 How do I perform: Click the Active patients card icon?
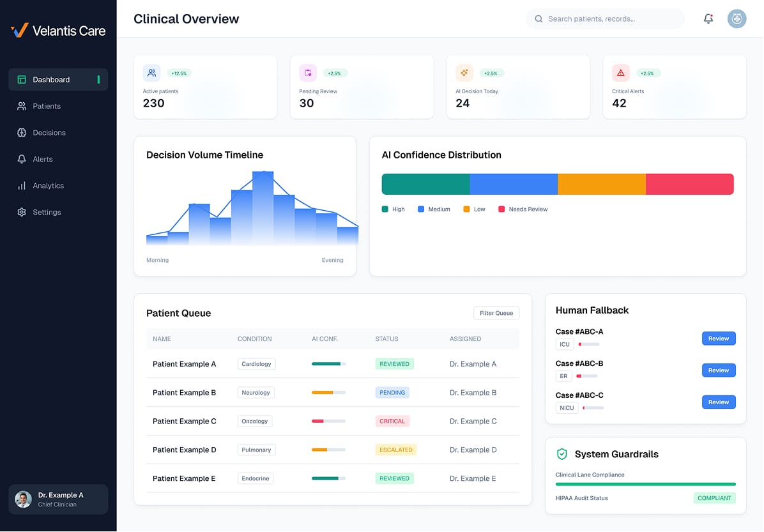click(151, 73)
